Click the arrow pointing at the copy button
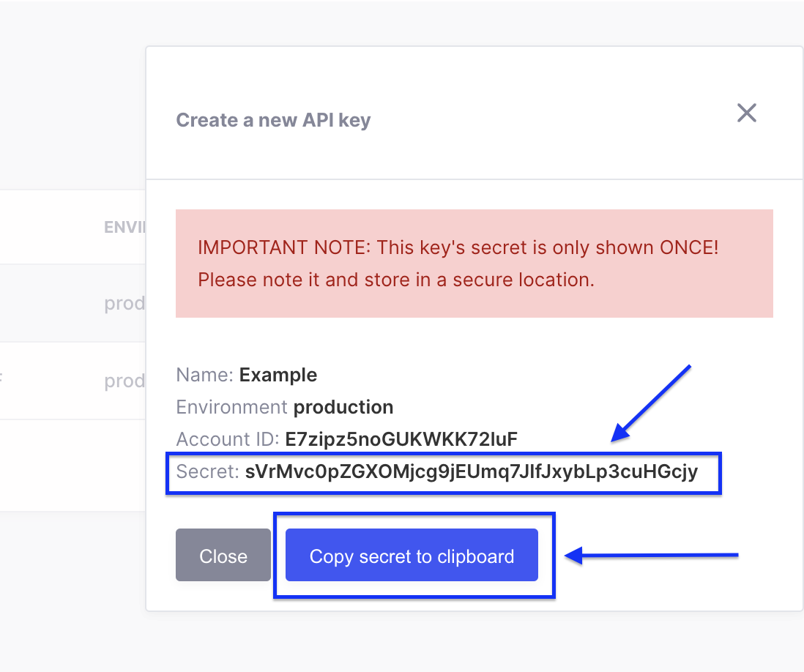 tap(652, 556)
